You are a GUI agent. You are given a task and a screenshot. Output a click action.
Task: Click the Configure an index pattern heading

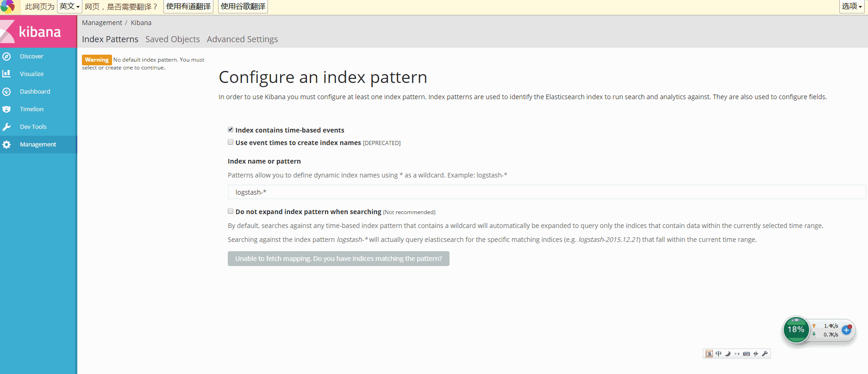coord(323,77)
